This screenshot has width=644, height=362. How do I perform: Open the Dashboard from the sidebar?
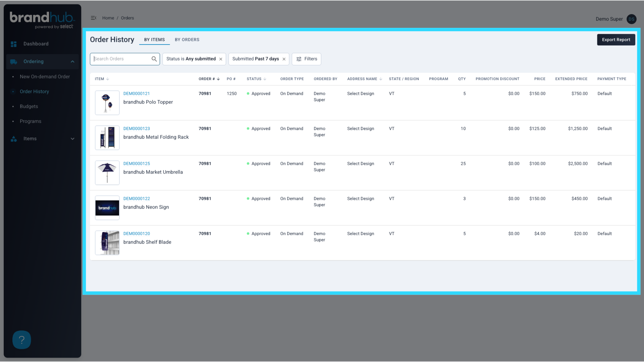(x=36, y=44)
